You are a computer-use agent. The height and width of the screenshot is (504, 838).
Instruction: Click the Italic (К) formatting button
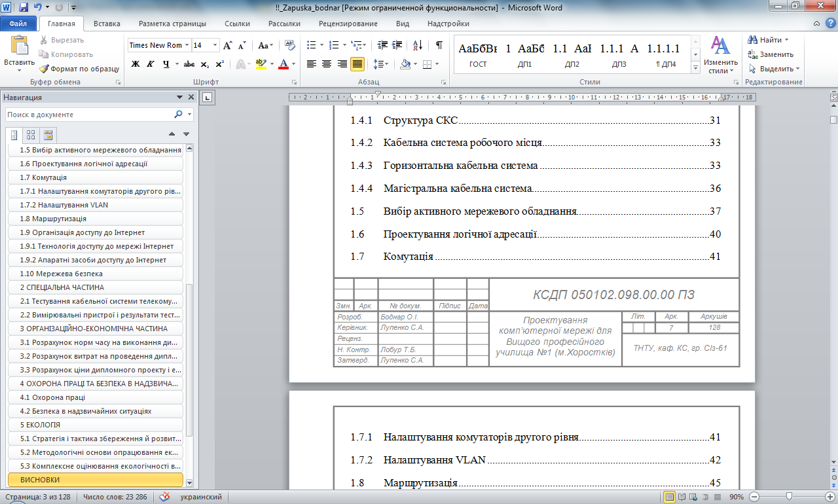tap(151, 64)
